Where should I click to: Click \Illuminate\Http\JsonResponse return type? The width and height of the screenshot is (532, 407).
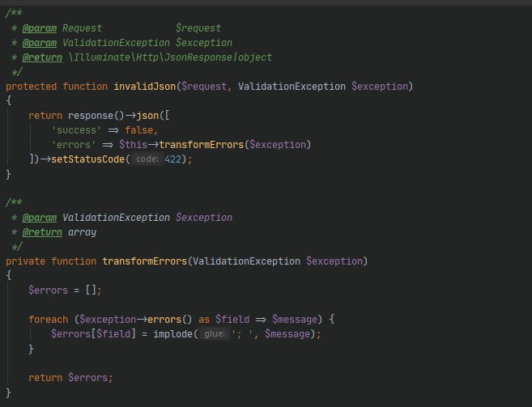151,57
